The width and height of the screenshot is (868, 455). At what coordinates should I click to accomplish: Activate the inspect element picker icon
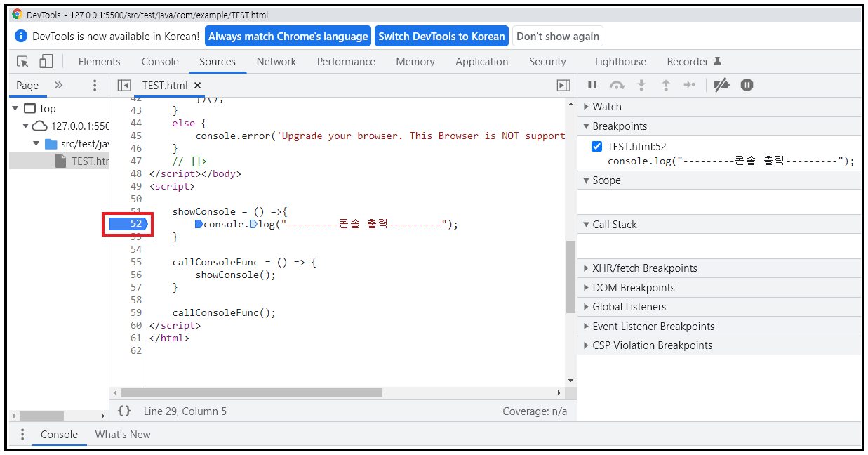23,62
